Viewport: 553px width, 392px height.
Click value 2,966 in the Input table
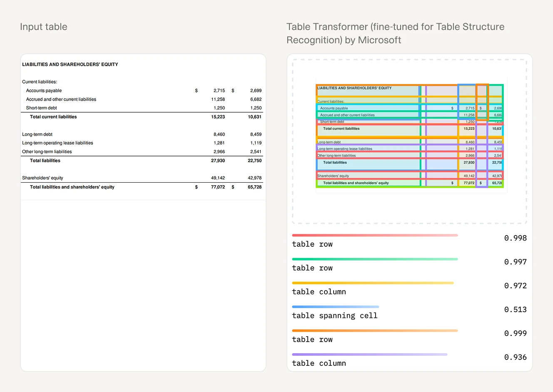pyautogui.click(x=219, y=151)
